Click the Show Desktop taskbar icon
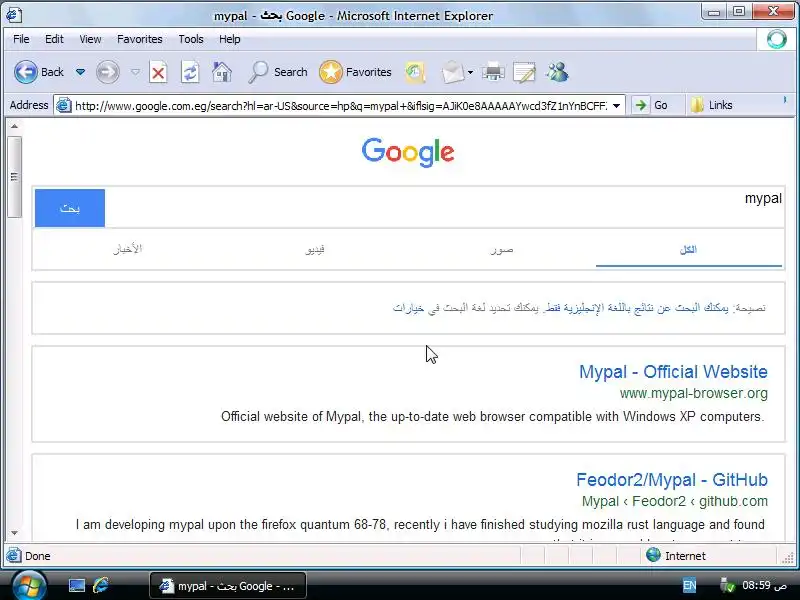The height and width of the screenshot is (600, 800). (77, 585)
